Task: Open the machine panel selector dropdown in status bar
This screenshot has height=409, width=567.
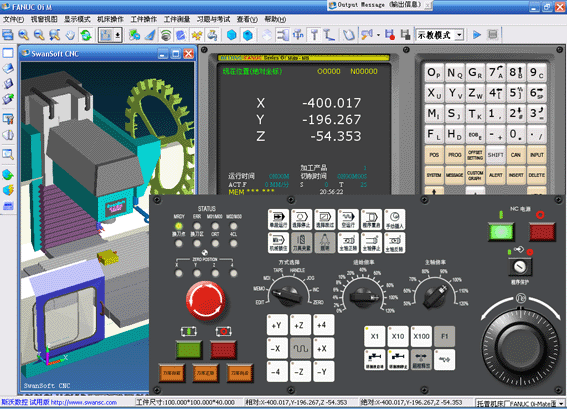Action: point(560,403)
